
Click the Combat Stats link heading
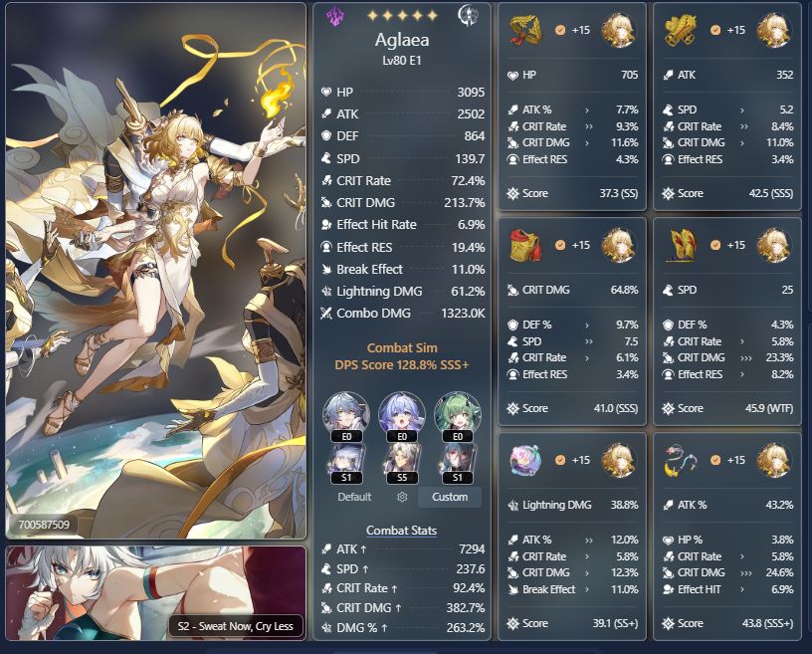pyautogui.click(x=401, y=531)
